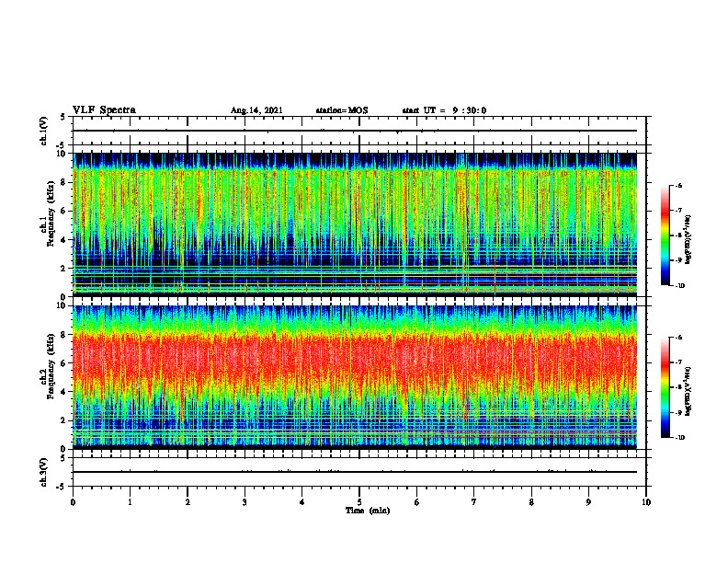Click time-axis tick label "5"

pyautogui.click(x=359, y=502)
